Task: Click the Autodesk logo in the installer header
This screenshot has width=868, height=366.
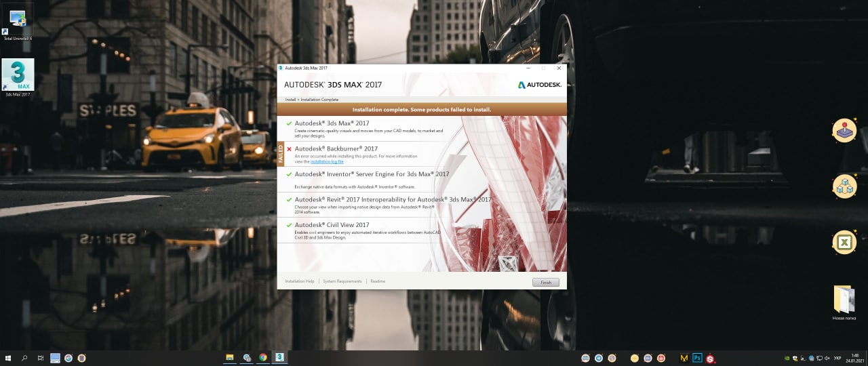Action: [540, 85]
